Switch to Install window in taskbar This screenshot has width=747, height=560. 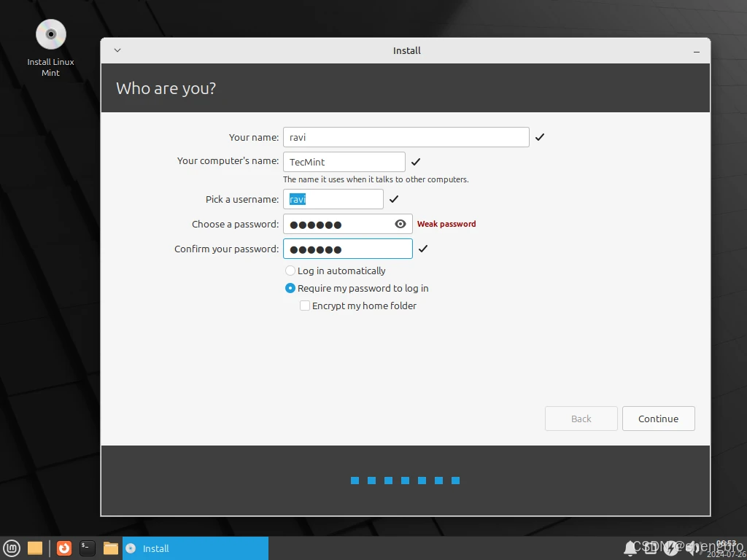[196, 548]
